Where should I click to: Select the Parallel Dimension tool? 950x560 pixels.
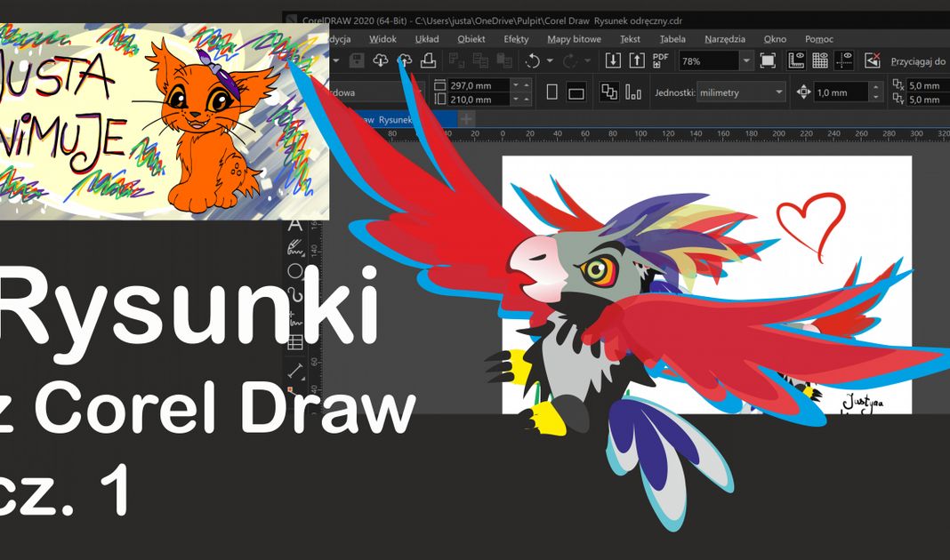(x=294, y=368)
